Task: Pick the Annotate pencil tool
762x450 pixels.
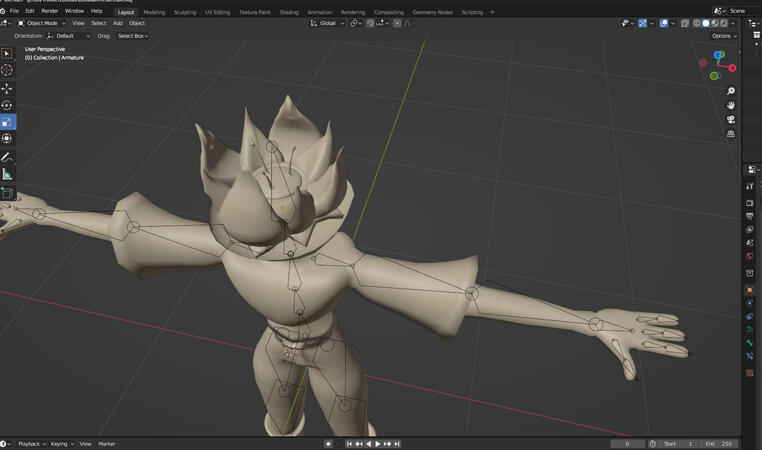Action: click(x=7, y=157)
